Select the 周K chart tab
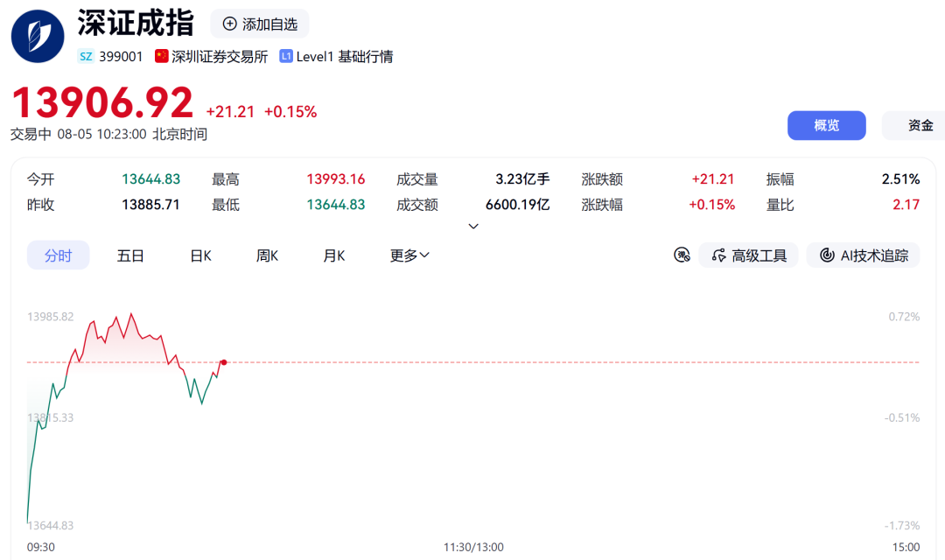Screen dimensions: 945x560 (x=267, y=255)
